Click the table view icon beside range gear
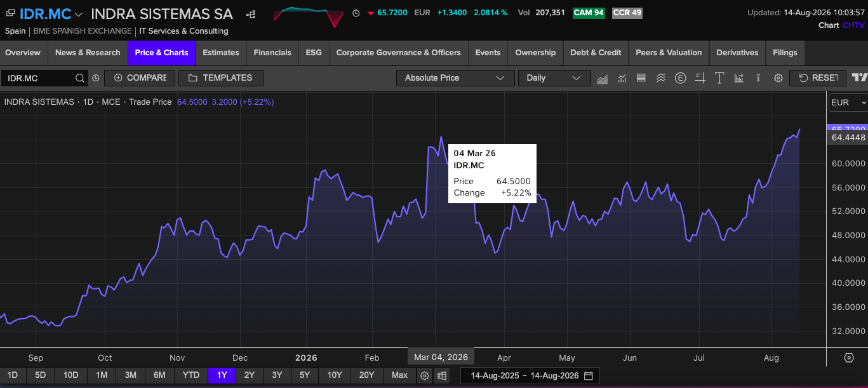This screenshot has width=868, height=388. 441,376
